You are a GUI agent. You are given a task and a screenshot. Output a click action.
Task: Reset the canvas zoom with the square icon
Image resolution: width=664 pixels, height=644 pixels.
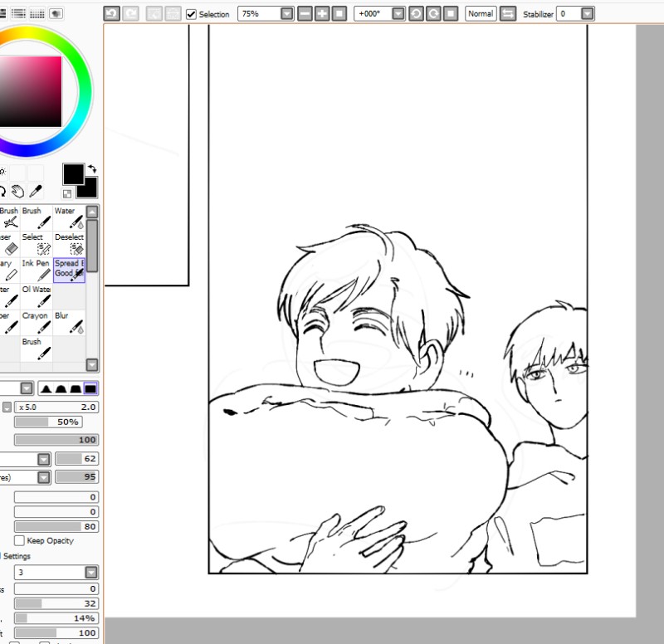339,14
